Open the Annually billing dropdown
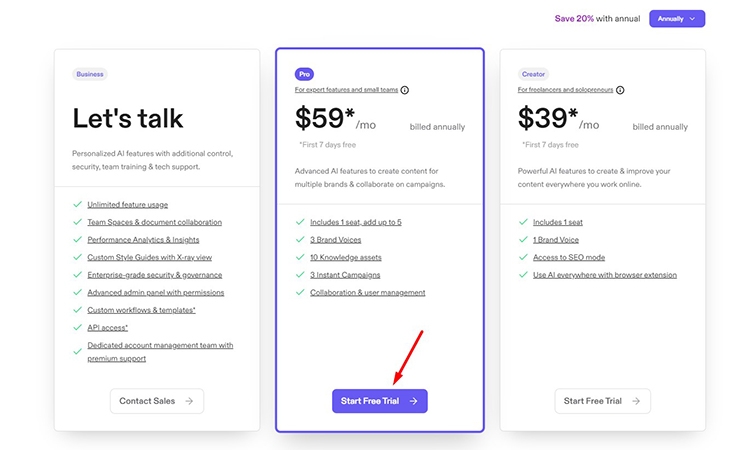This screenshot has height=450, width=750. (677, 18)
